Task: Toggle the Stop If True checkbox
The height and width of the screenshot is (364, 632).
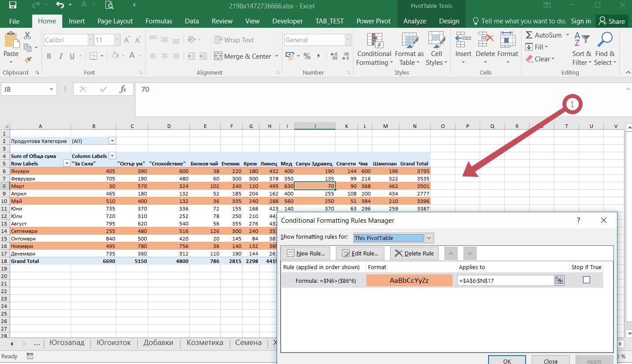Action: 586,280
